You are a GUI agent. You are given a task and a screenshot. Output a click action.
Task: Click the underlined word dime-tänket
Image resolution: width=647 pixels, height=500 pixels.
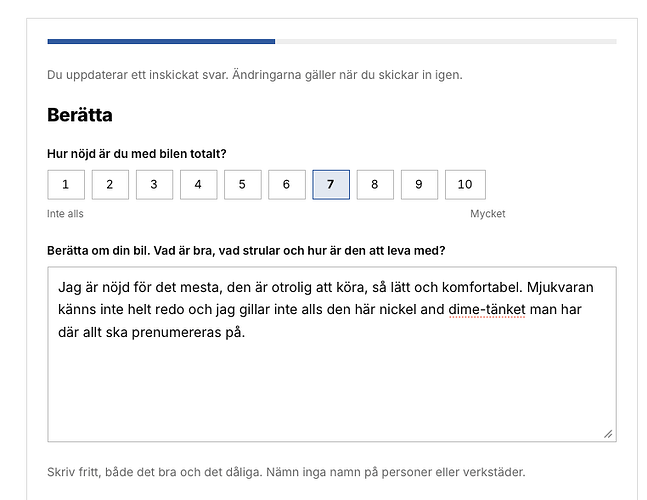pos(487,309)
